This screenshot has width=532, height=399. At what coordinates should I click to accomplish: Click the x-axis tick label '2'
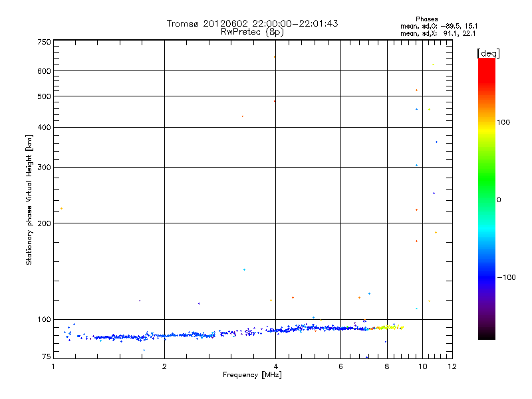click(164, 366)
